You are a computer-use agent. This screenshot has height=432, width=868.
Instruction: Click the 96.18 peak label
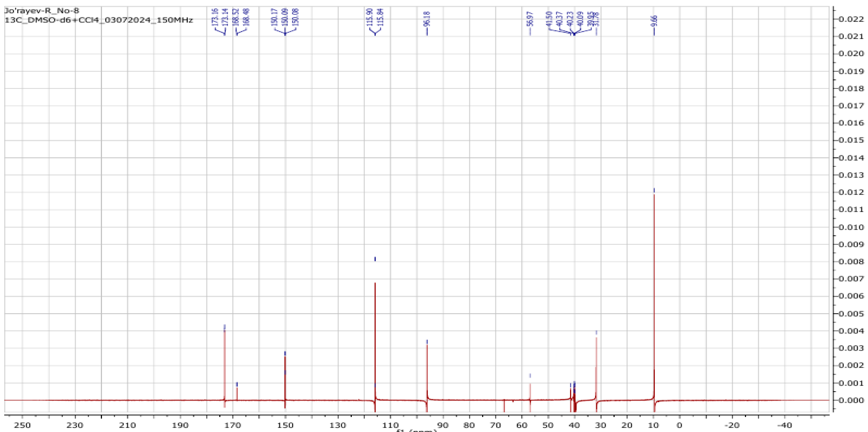(x=427, y=19)
